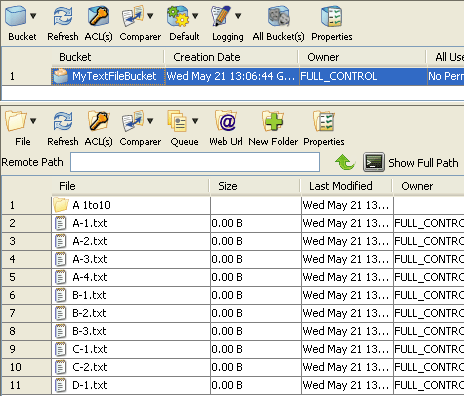The image size is (464, 396).
Task: Sort files by Last Modified header
Action: click(x=347, y=186)
